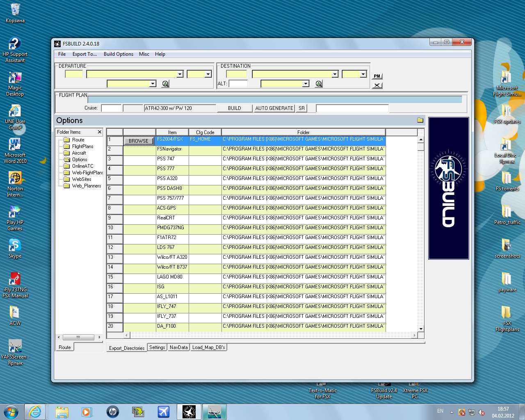
Task: Click the Cruise altitude input field
Action: [111, 108]
